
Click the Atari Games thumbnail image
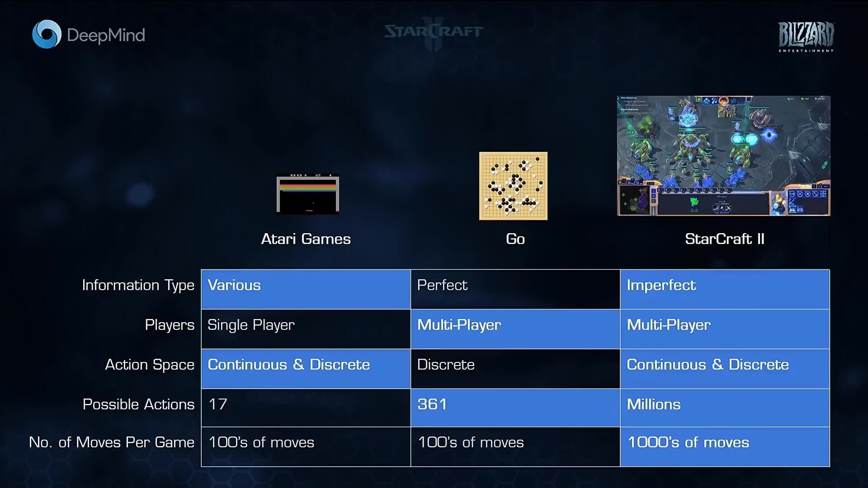(307, 193)
